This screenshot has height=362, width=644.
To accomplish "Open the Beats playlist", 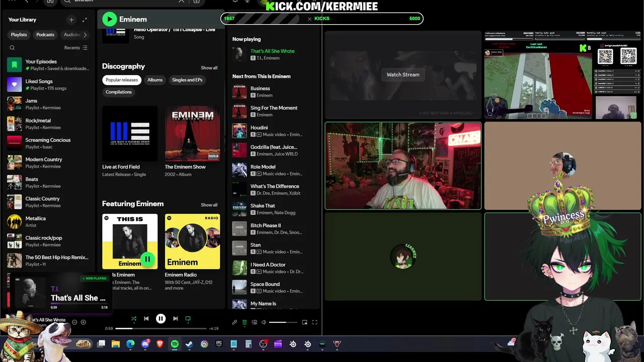I will click(x=48, y=183).
